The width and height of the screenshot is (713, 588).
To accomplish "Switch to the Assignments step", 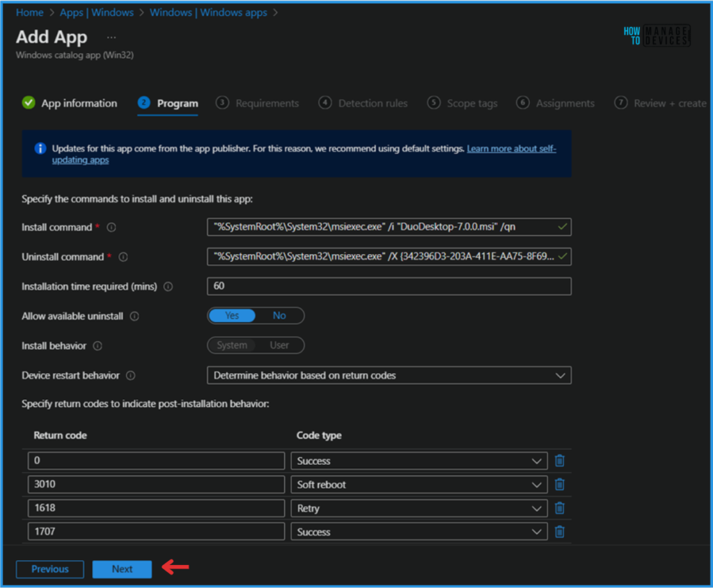I will [x=556, y=104].
